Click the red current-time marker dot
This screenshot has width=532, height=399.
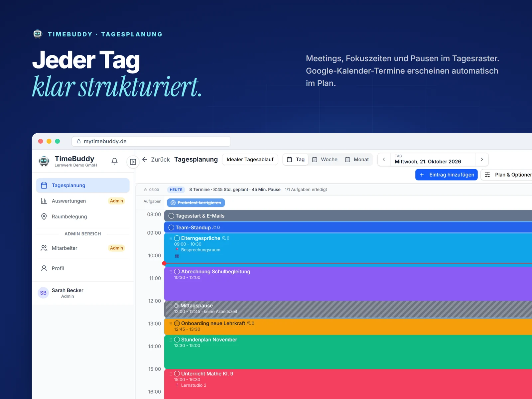164,263
